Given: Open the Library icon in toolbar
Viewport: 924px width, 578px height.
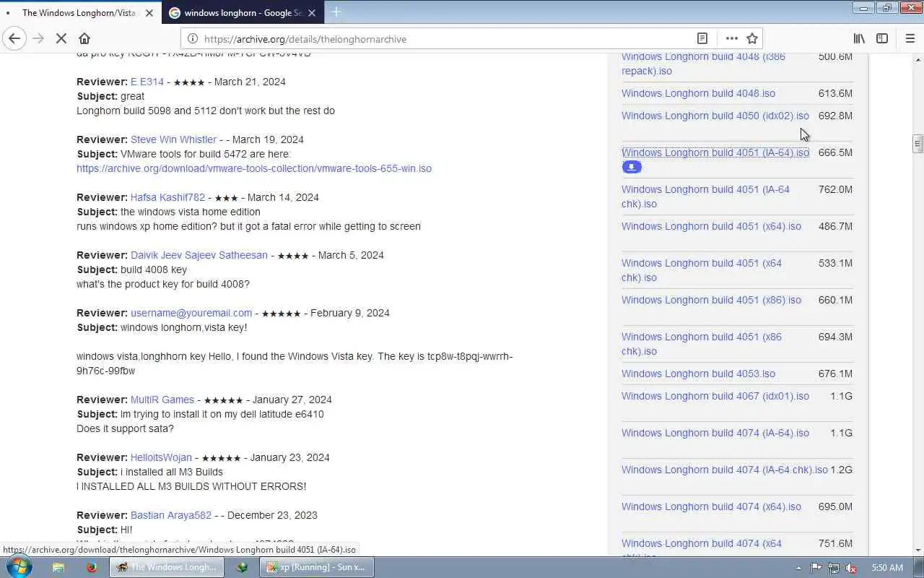Looking at the screenshot, I should (x=859, y=39).
